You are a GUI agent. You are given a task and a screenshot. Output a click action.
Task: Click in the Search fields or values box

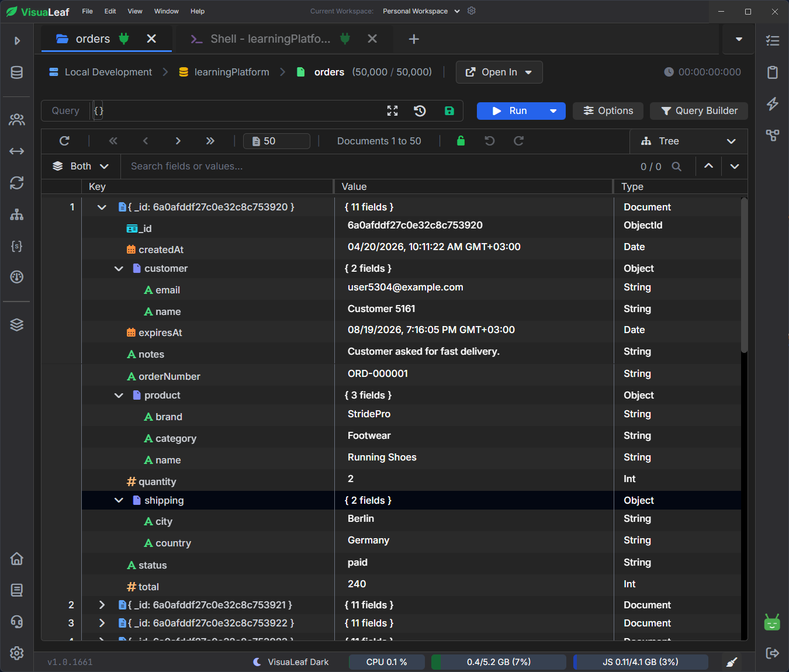click(374, 167)
